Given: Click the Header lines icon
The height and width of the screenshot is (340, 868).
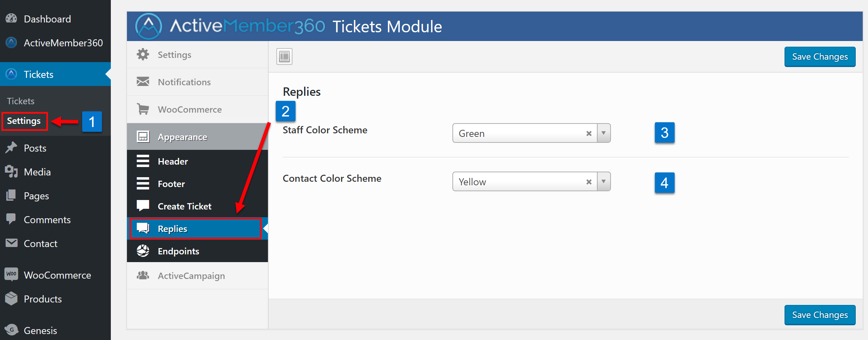Looking at the screenshot, I should coord(143,161).
